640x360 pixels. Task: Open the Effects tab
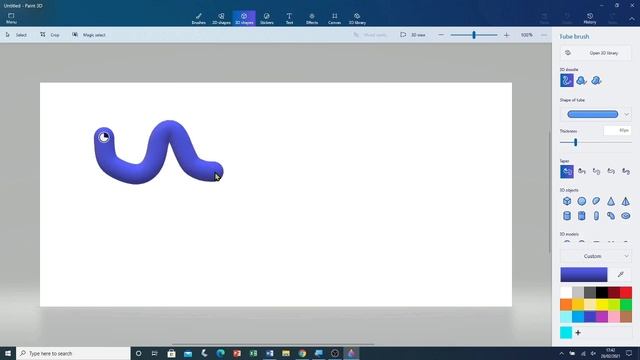[312, 18]
